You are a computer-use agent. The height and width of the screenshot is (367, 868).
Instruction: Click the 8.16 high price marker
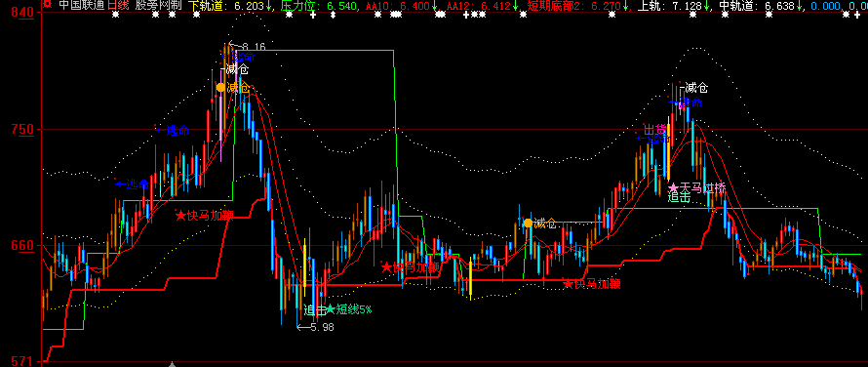pos(248,47)
